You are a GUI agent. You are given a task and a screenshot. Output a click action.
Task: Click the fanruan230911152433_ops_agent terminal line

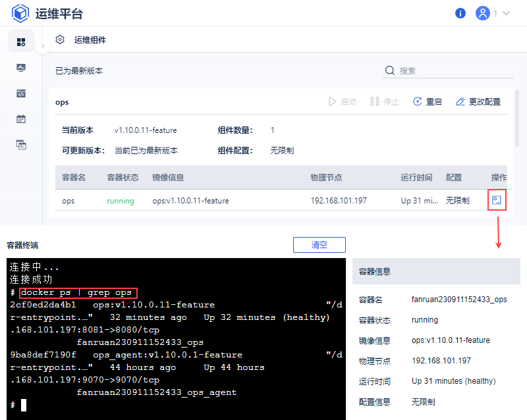(157, 392)
